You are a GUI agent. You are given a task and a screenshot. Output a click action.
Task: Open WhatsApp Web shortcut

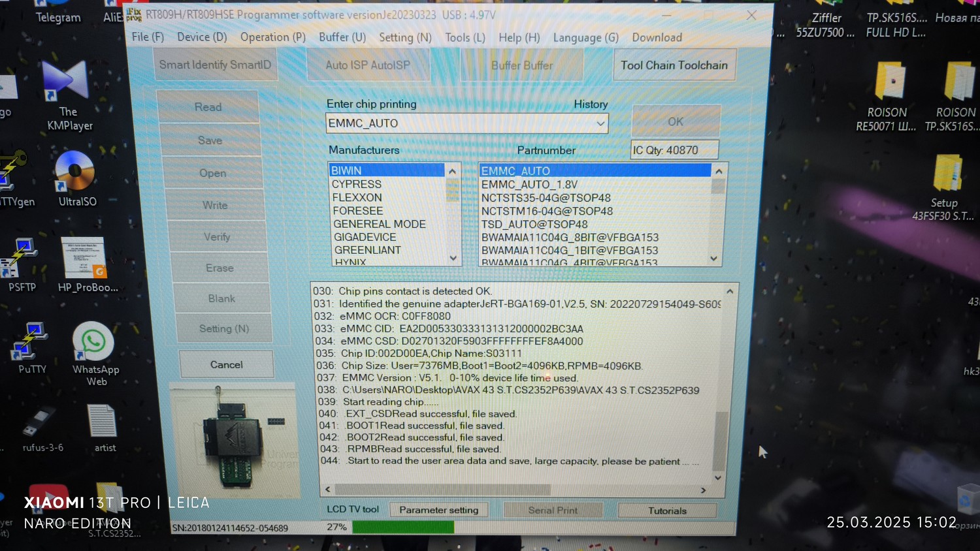pos(95,354)
